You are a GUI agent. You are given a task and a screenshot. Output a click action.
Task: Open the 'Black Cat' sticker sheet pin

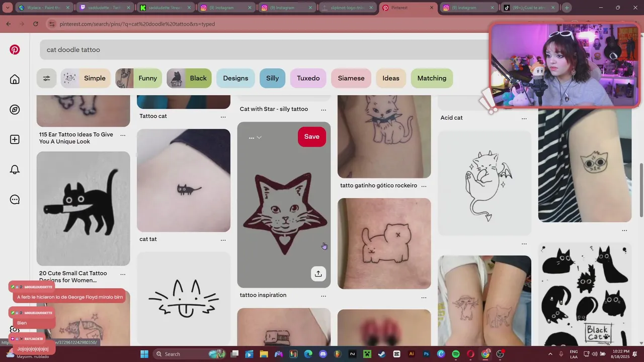pyautogui.click(x=585, y=294)
